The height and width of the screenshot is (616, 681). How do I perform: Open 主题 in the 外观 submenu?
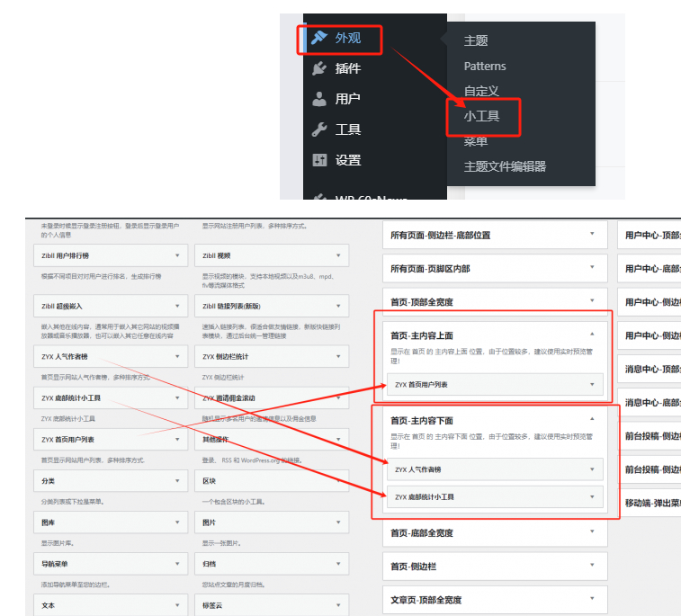point(476,40)
